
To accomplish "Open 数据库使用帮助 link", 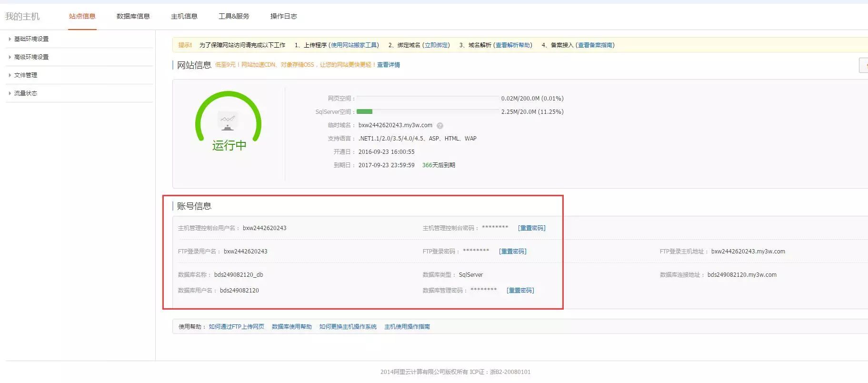I will (292, 327).
